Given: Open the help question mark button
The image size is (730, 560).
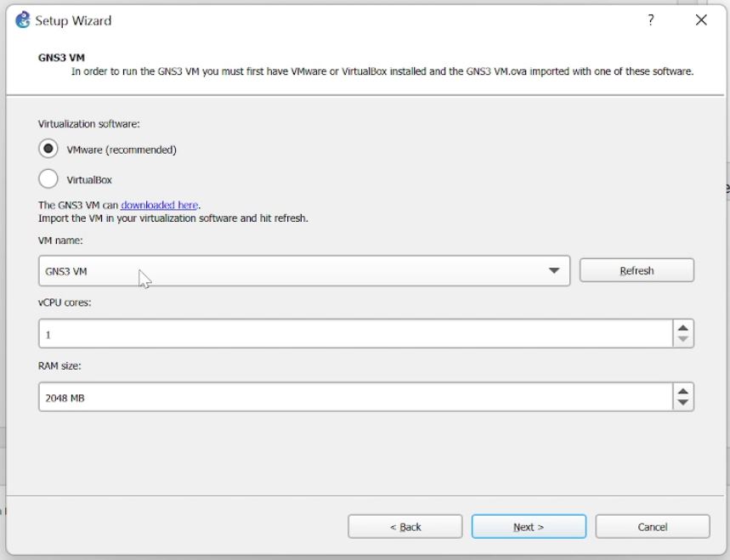Looking at the screenshot, I should pyautogui.click(x=651, y=20).
